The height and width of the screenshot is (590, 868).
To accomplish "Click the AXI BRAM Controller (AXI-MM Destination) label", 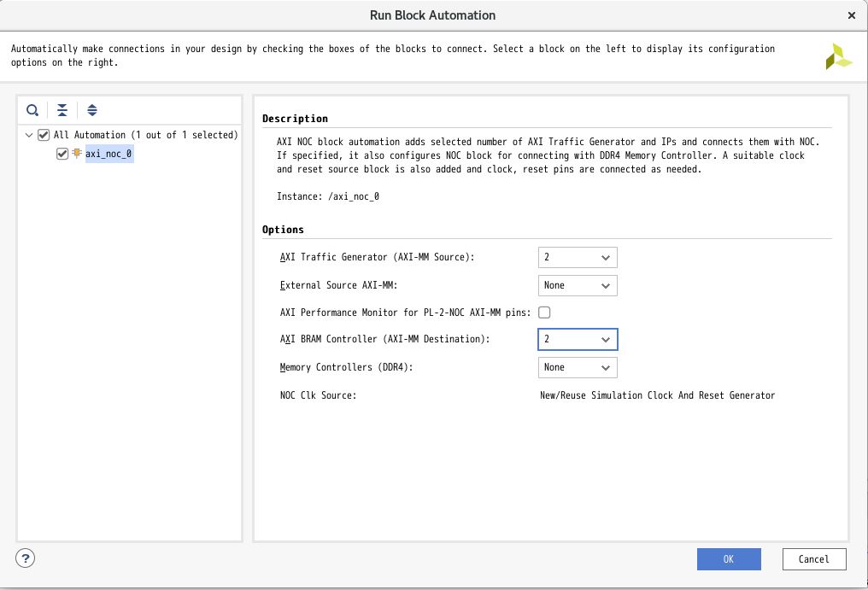I will click(x=384, y=339).
